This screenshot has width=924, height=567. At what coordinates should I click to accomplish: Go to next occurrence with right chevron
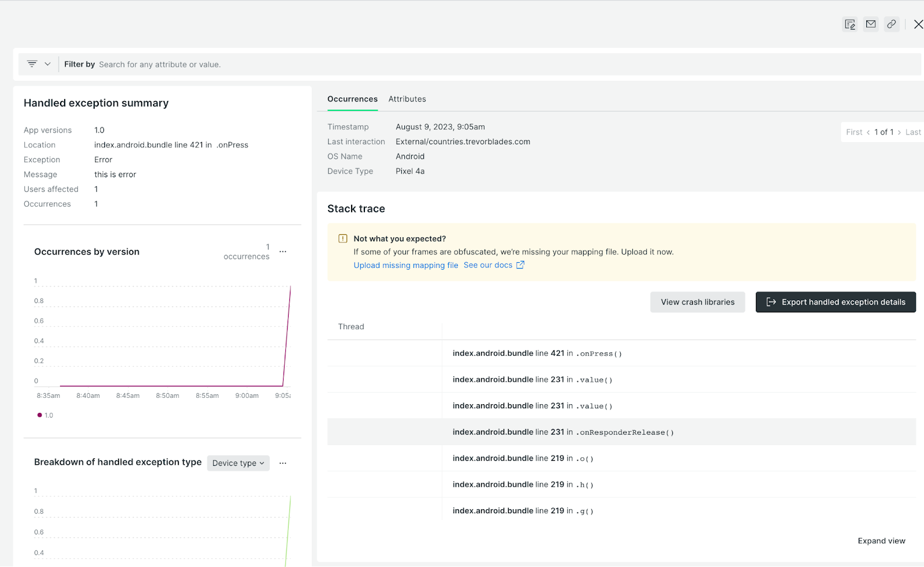[900, 132]
